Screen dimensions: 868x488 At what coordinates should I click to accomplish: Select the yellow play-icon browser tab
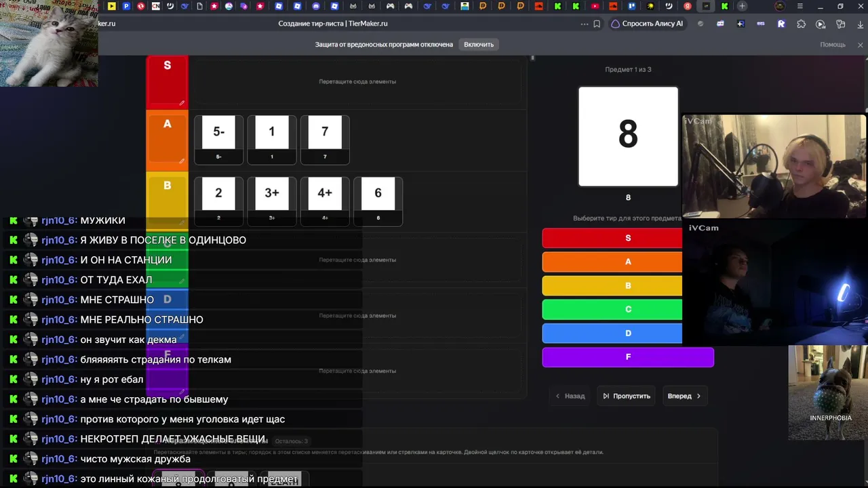(x=111, y=6)
